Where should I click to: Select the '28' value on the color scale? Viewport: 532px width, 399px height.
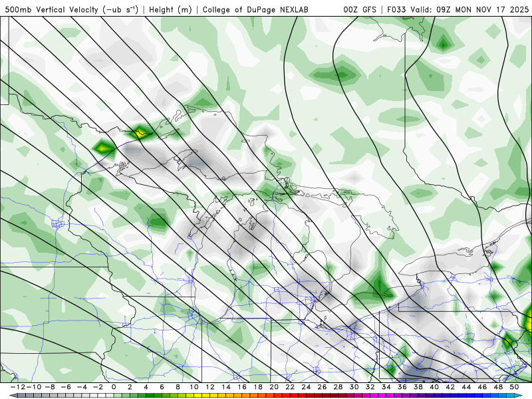(338, 387)
